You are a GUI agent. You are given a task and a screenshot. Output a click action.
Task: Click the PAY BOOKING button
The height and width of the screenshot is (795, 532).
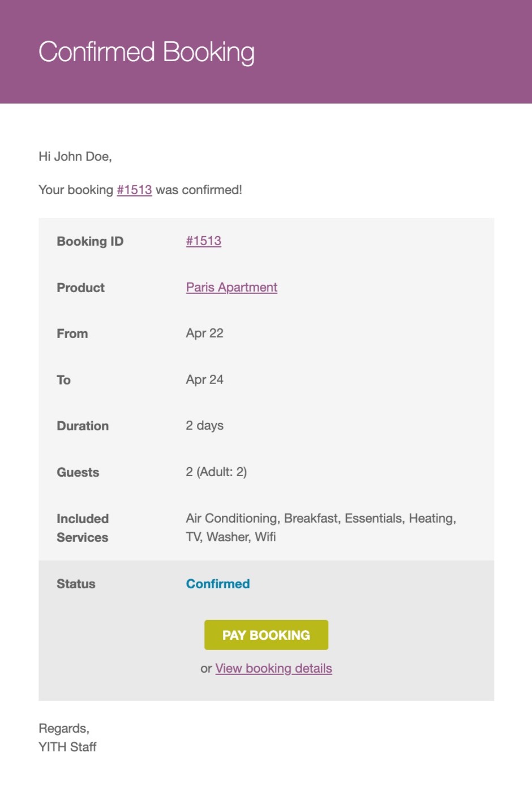(266, 635)
